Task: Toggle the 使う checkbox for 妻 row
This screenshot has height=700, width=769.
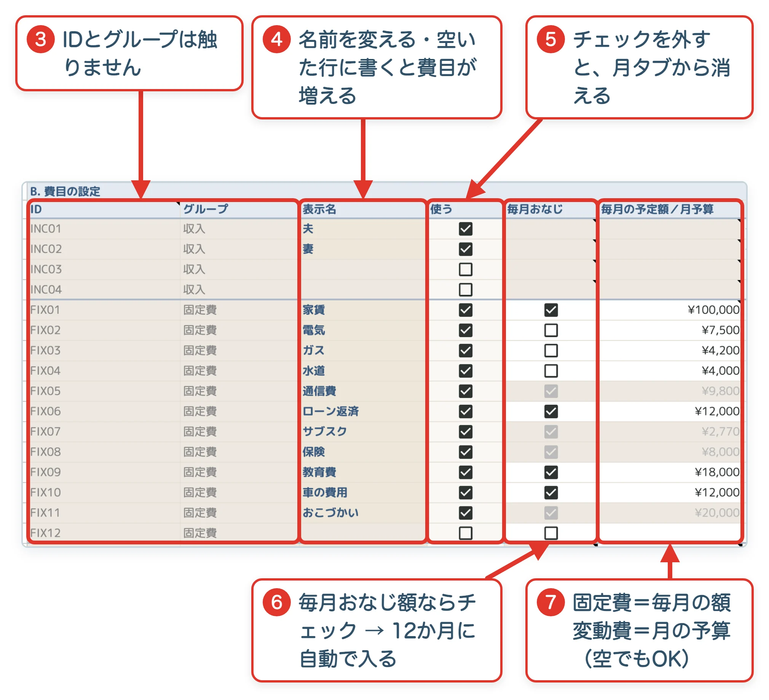Action: click(x=465, y=249)
